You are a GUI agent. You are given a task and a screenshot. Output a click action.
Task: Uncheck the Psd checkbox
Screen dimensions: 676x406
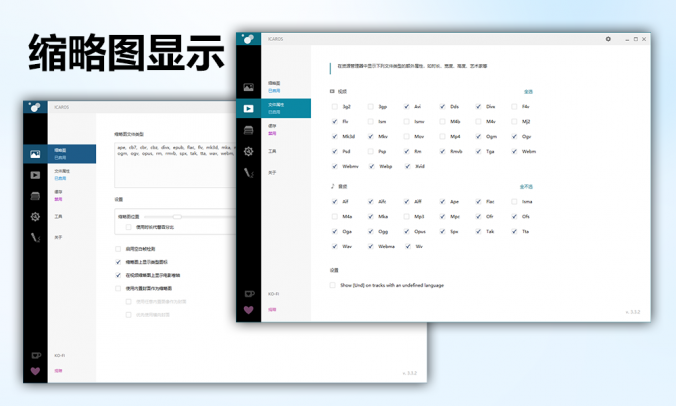click(x=335, y=151)
